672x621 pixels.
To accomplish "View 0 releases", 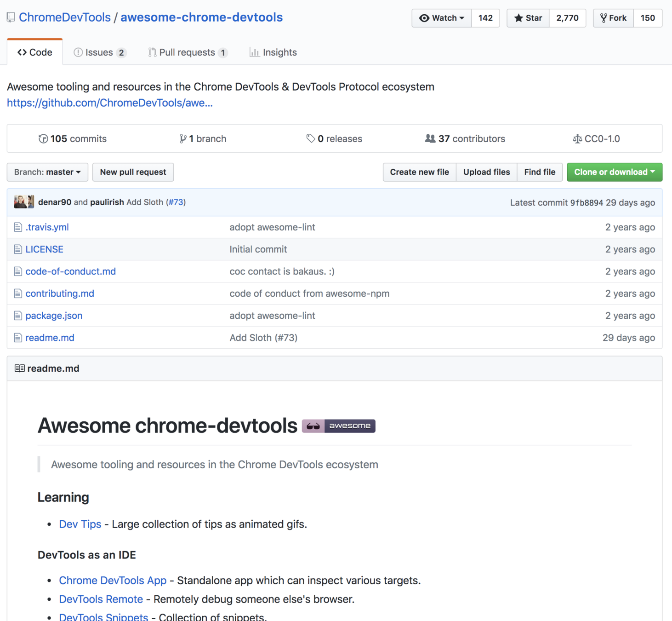I will click(334, 138).
